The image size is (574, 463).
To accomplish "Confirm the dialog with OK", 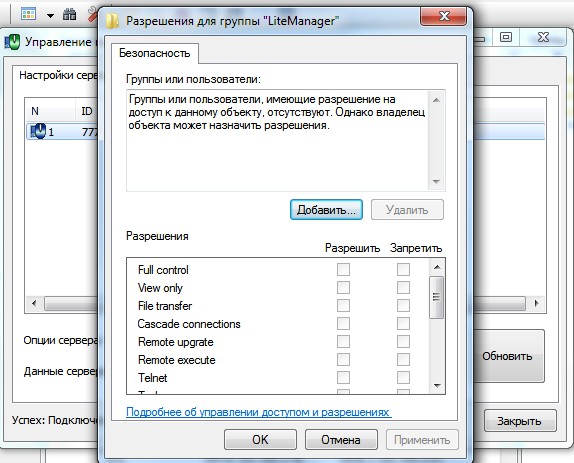I will [x=260, y=440].
